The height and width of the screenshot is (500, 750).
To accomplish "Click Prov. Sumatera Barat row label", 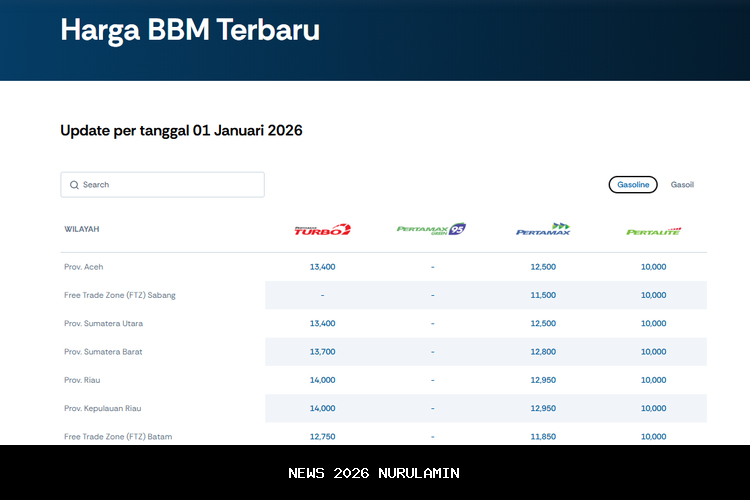I will pos(102,352).
